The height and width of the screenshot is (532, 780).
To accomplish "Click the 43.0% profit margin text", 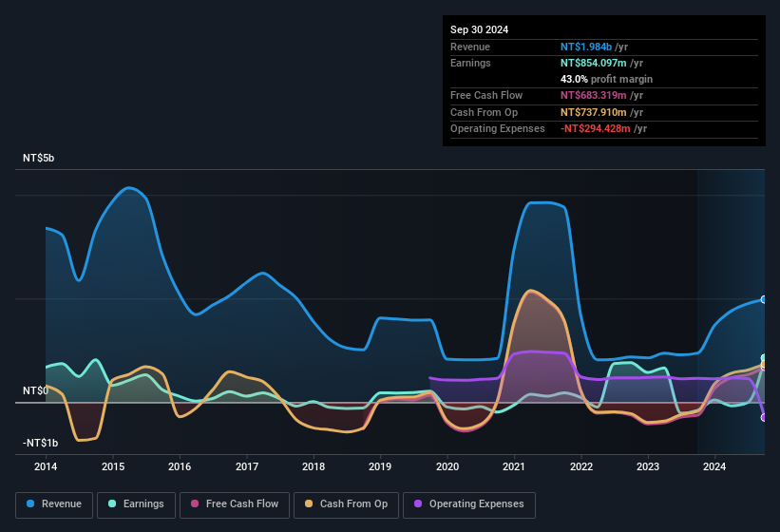I will click(x=606, y=79).
